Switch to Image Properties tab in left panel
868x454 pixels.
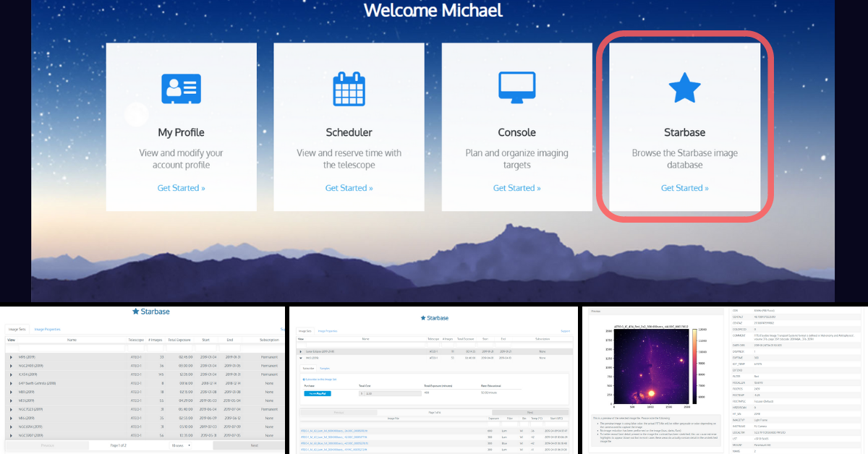pos(47,329)
